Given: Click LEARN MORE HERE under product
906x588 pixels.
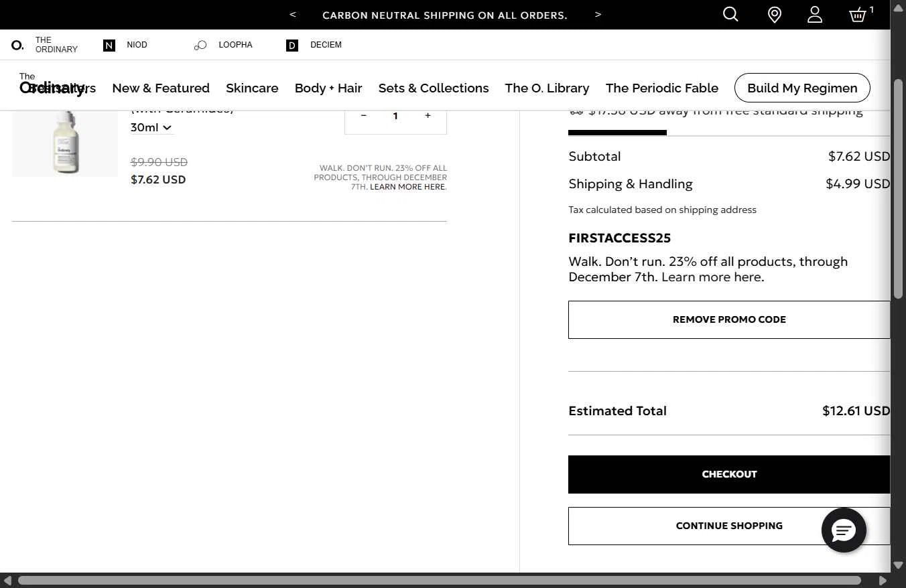Looking at the screenshot, I should (407, 187).
